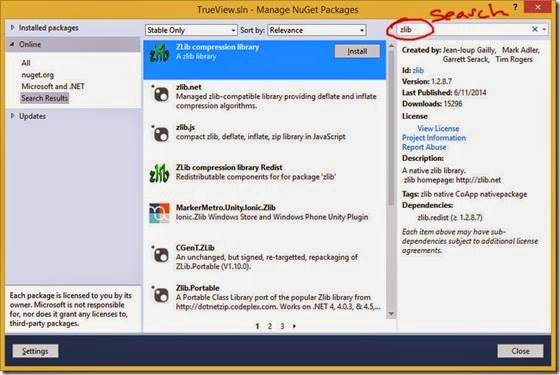Viewport: 560px width, 375px height.
Task: Click the Zlib.Portable package icon
Action: coord(160,295)
